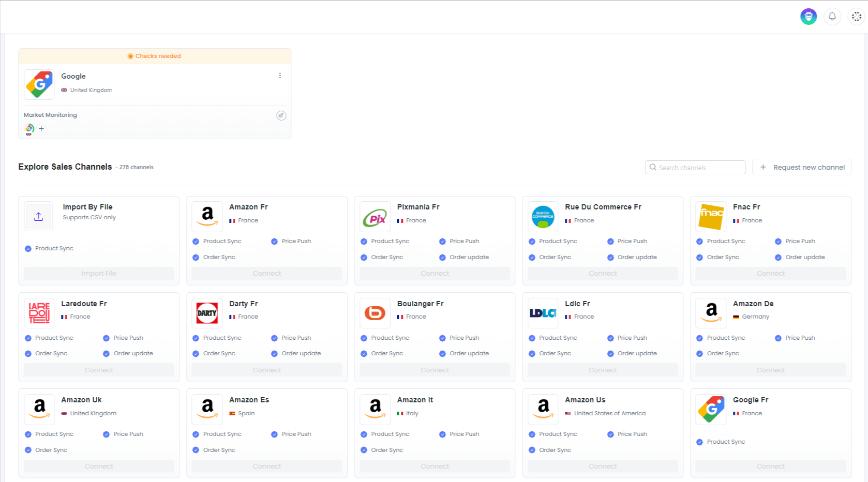Click the Rue Du Commerce Fr logo
Screen dimensions: 868x482
(543, 216)
